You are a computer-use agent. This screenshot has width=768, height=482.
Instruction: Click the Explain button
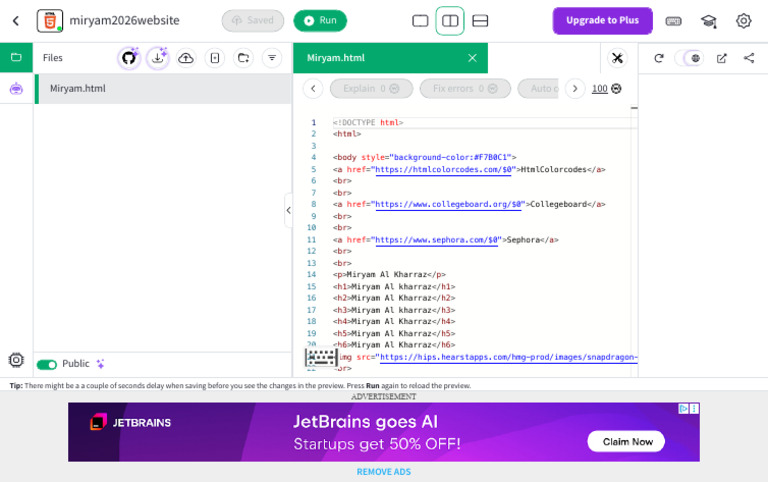pos(371,89)
